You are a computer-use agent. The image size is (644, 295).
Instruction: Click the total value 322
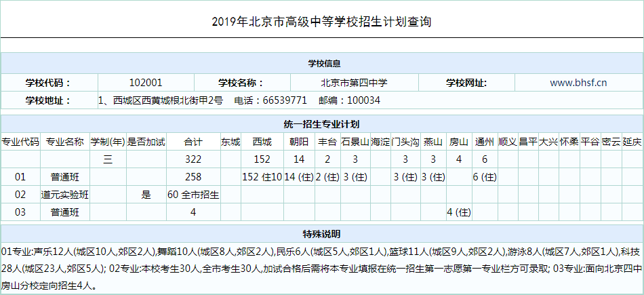[x=193, y=159]
